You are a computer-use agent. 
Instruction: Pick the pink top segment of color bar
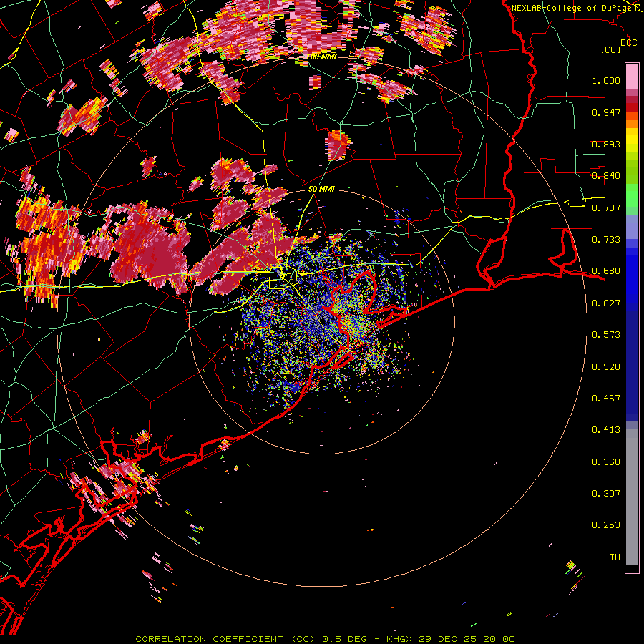point(632,76)
